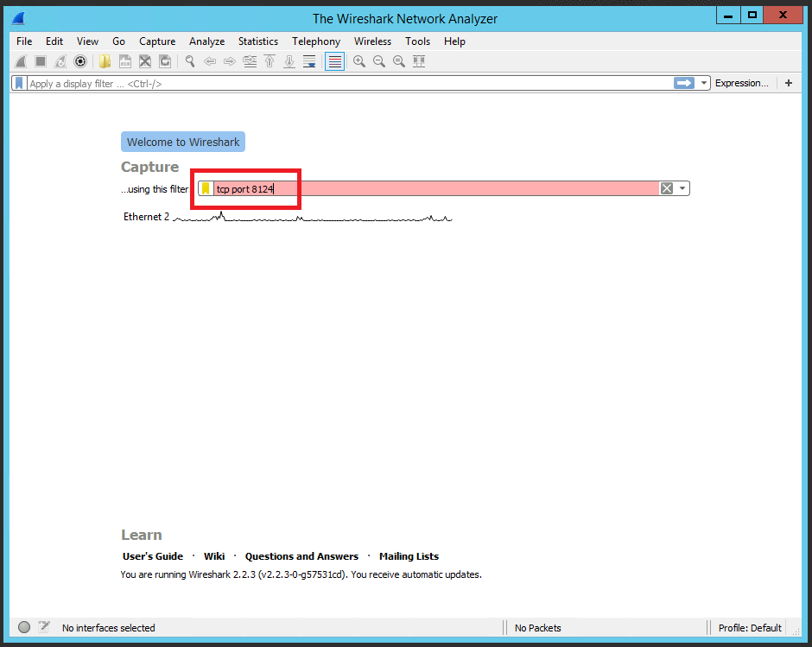Click the resize columns toolbar icon
The width and height of the screenshot is (812, 647).
click(x=419, y=61)
